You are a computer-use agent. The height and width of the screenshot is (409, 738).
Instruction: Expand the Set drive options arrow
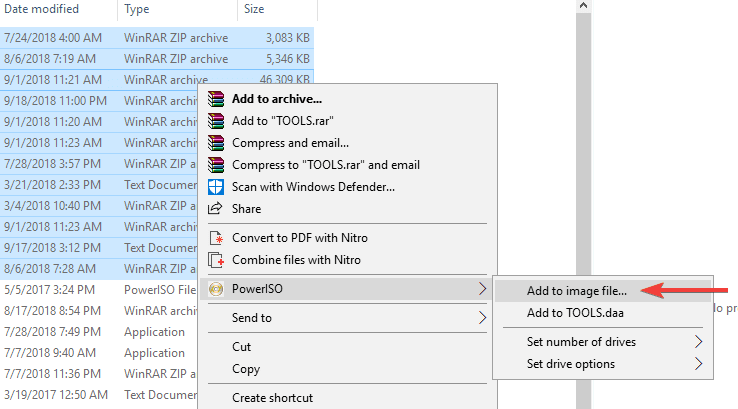(698, 364)
